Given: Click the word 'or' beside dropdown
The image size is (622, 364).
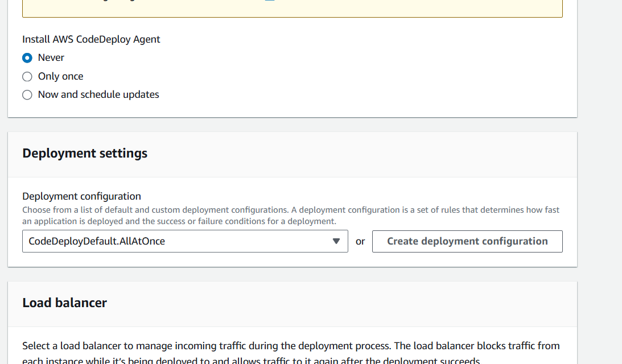Looking at the screenshot, I should coord(360,242).
